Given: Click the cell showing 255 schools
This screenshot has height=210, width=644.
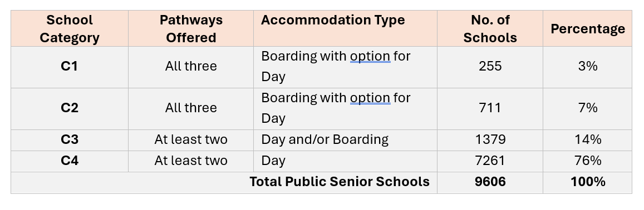Looking at the screenshot, I should coord(490,67).
